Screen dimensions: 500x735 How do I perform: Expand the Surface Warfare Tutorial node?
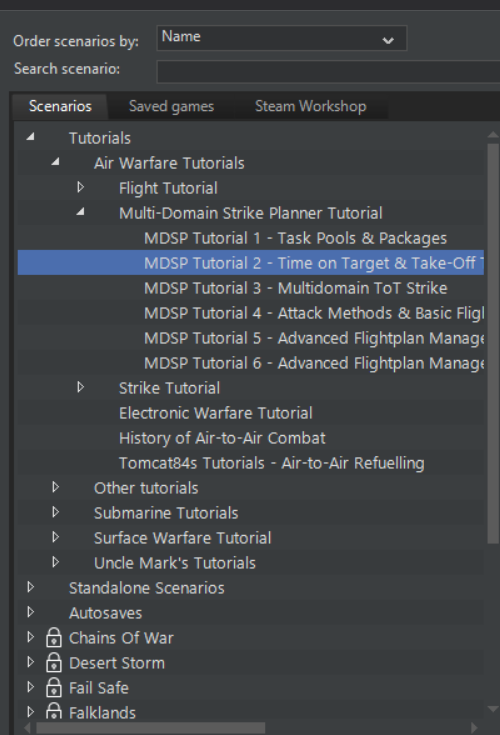point(55,537)
